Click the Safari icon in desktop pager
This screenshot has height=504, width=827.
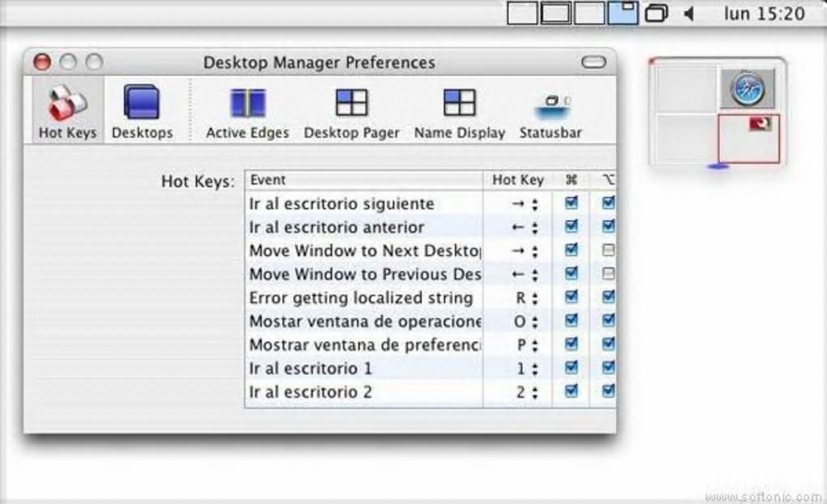pyautogui.click(x=746, y=88)
